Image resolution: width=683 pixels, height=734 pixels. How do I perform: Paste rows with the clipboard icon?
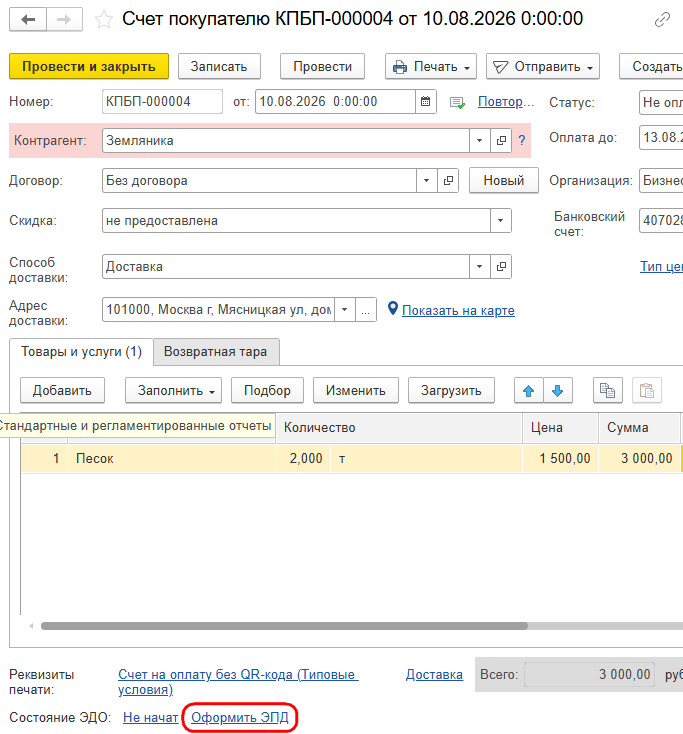click(x=646, y=390)
